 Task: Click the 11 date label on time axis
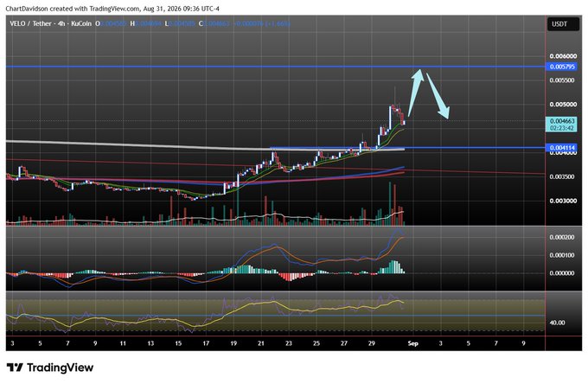[123, 343]
